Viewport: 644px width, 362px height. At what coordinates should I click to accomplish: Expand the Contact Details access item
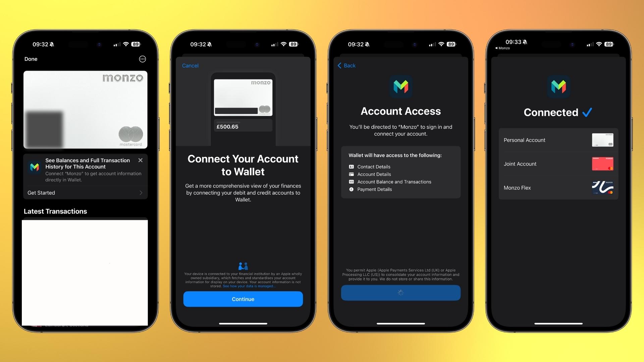373,166
